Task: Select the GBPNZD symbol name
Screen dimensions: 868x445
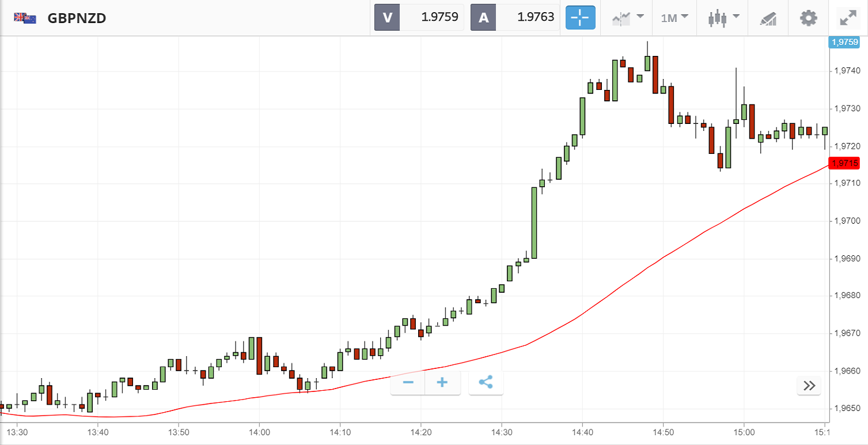Action: 77,18
